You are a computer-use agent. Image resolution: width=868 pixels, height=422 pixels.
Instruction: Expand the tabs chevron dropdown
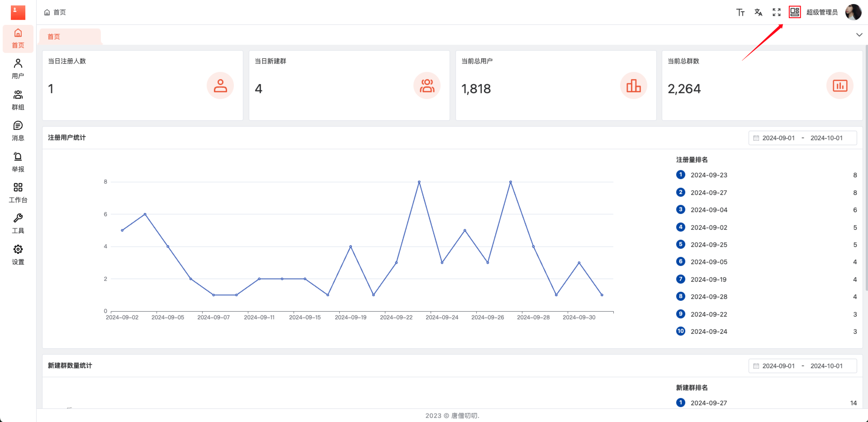pyautogui.click(x=859, y=35)
